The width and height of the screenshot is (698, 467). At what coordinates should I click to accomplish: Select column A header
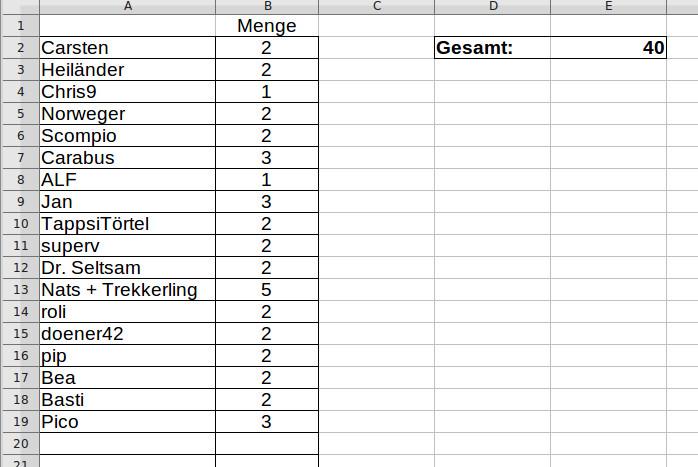click(x=127, y=7)
